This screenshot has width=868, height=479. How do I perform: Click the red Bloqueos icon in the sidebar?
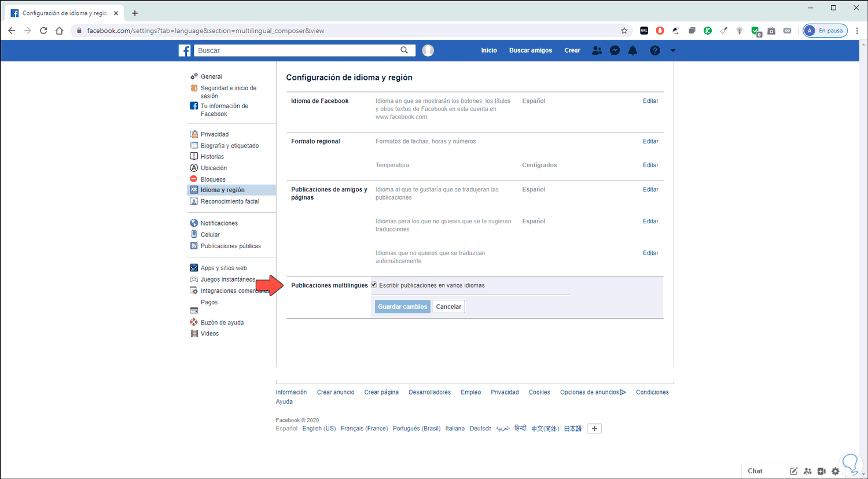[194, 179]
